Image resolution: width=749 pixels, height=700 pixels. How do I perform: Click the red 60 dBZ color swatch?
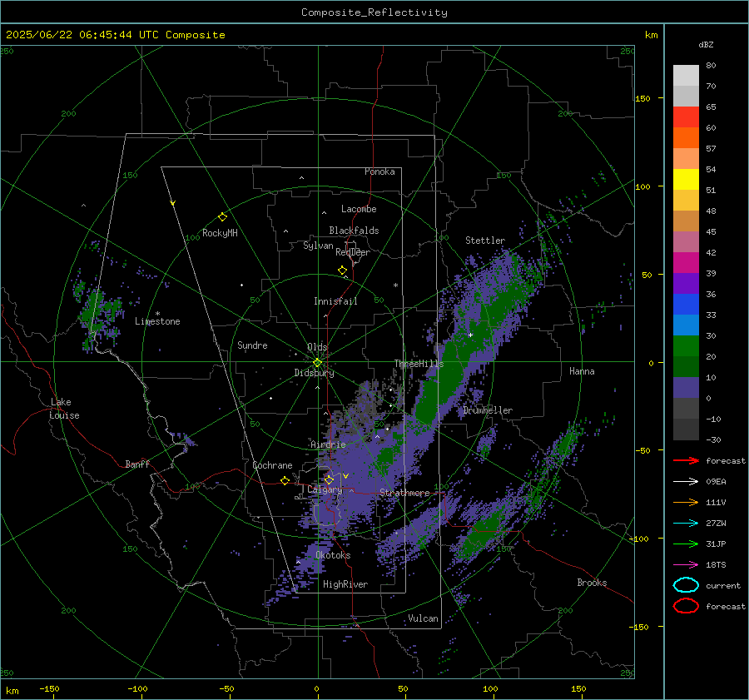[x=686, y=117]
